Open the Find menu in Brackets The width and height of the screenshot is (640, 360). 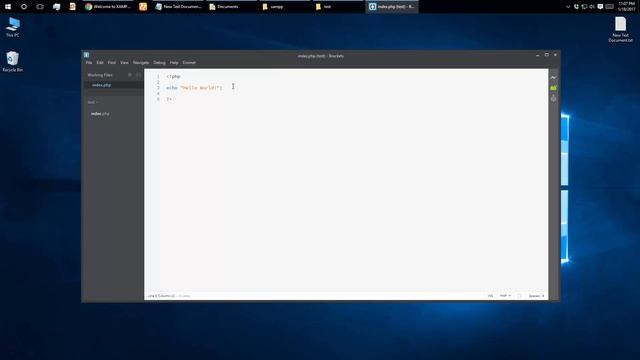coord(112,62)
